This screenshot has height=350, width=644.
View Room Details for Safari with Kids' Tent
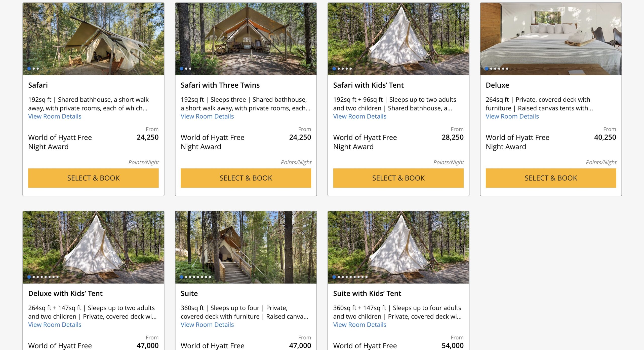tap(359, 116)
